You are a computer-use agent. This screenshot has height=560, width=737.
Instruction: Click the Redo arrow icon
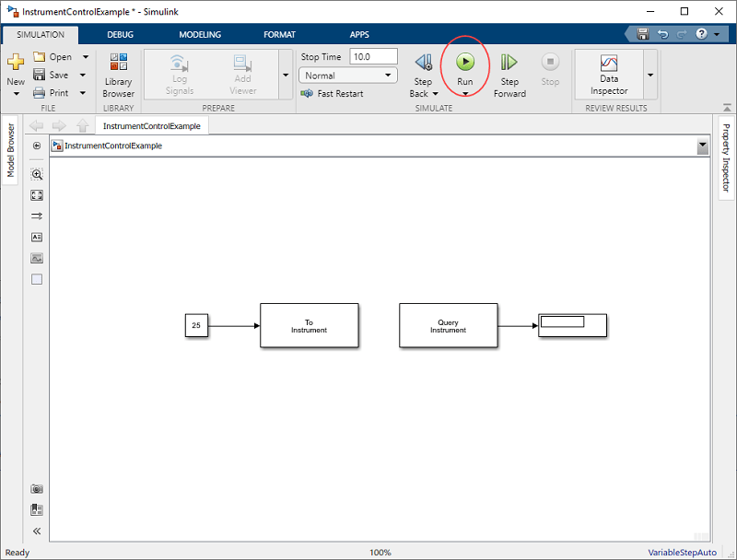point(682,34)
